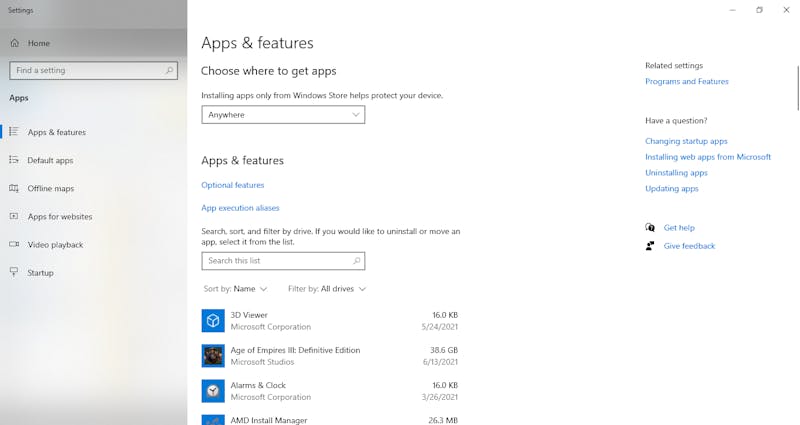Click the Apps for websites icon
800x425 pixels.
[x=14, y=216]
